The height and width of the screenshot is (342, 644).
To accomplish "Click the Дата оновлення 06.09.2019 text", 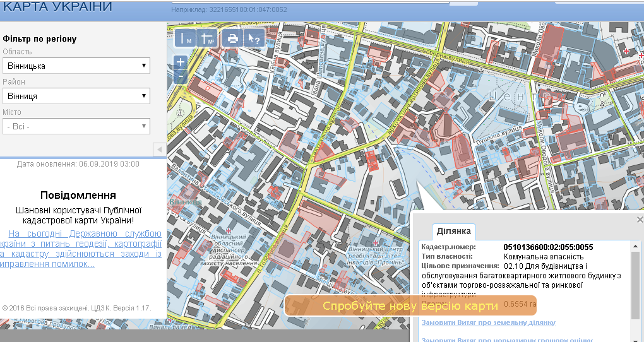I will coord(78,164).
